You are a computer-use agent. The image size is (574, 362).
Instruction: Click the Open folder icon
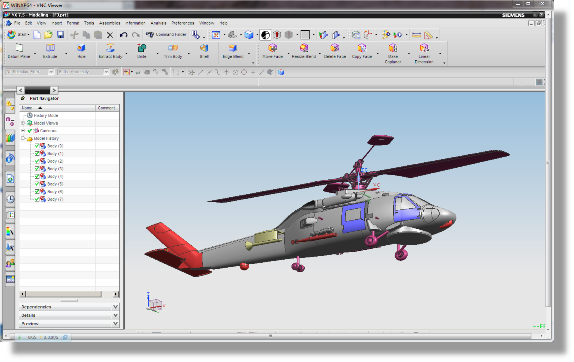pyautogui.click(x=48, y=35)
